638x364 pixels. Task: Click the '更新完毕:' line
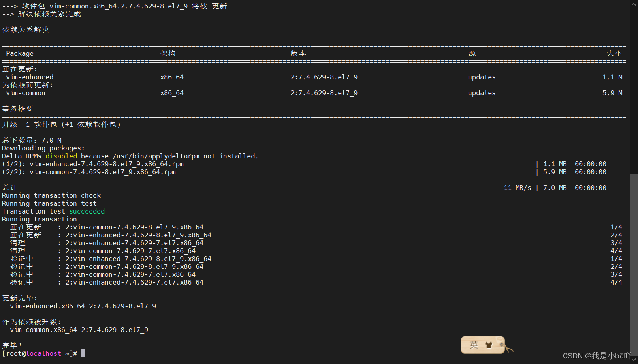coord(20,298)
